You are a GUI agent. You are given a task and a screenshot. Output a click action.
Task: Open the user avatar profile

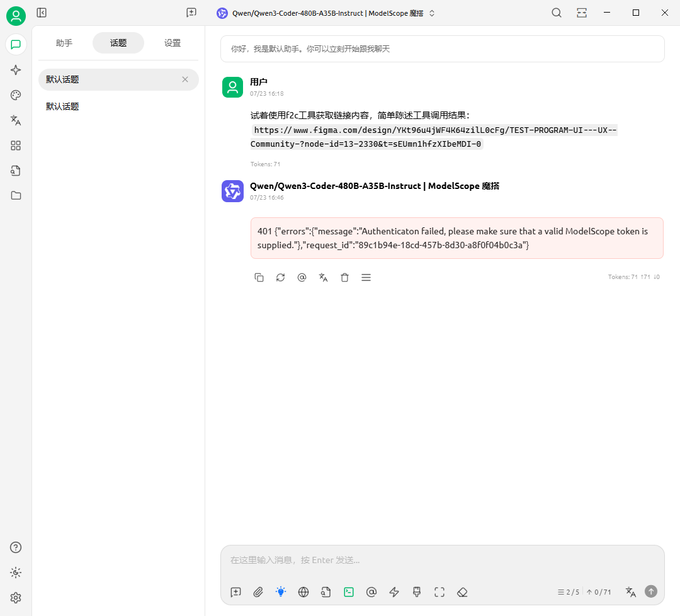[x=16, y=16]
